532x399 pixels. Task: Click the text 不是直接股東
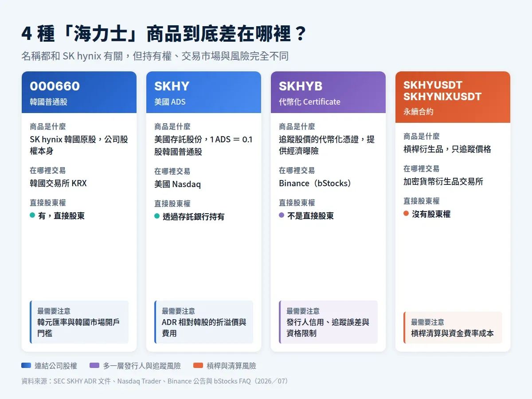click(x=310, y=216)
